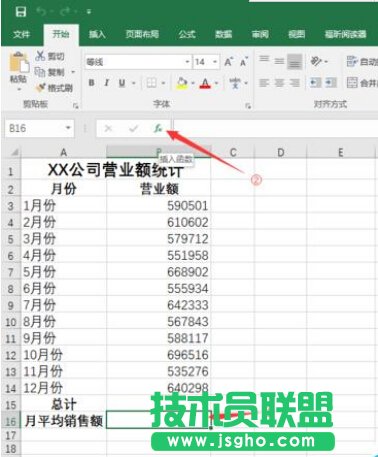
Task: Click the 复制 copy button
Action: tap(50, 72)
